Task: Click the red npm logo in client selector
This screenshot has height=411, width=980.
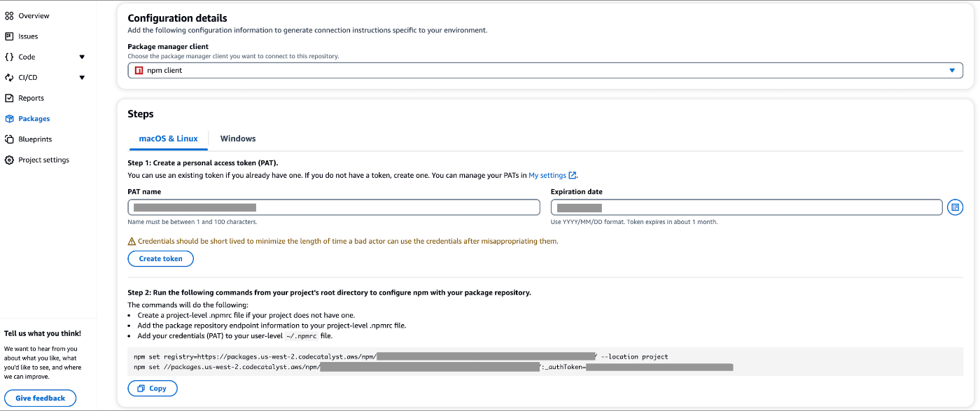Action: (x=139, y=71)
